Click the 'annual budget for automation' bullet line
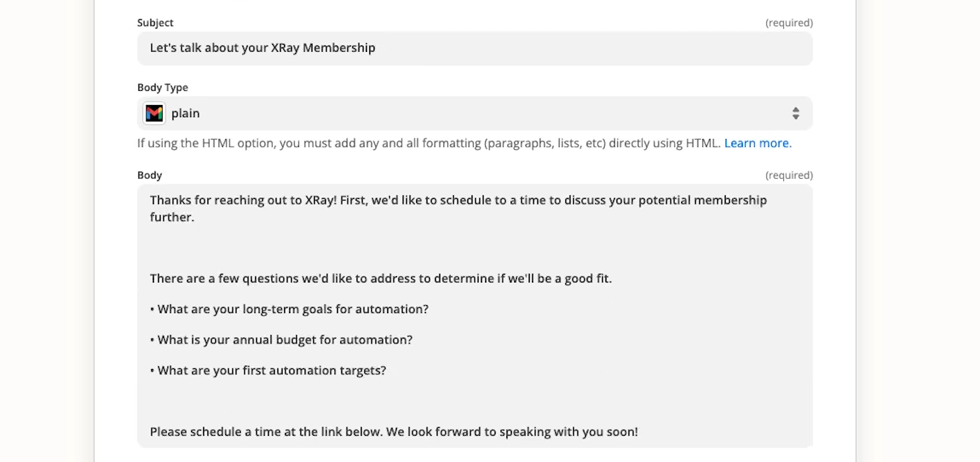The image size is (980, 462). coord(281,340)
